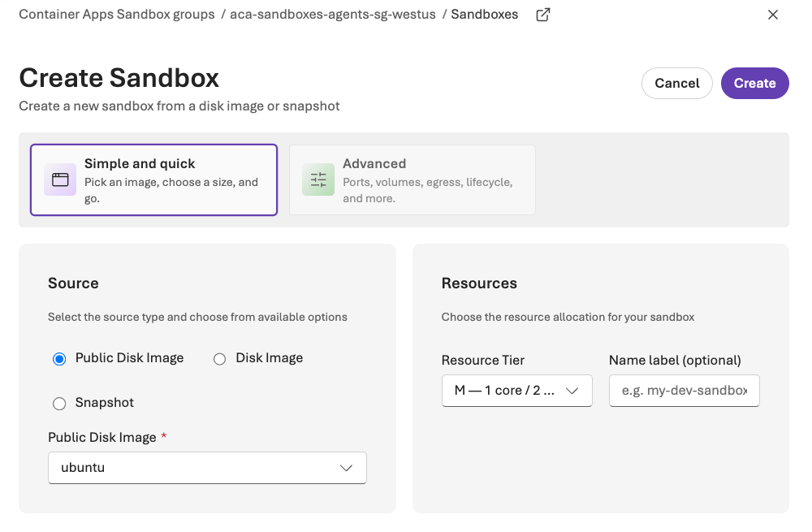Screen dimensions: 812x532
Task: Click the Resource Tier label
Action: [x=482, y=360]
